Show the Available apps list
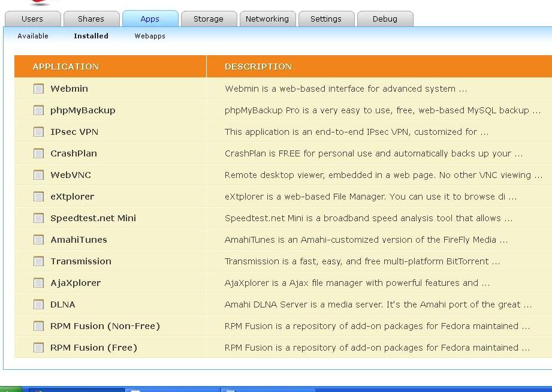 pos(33,36)
